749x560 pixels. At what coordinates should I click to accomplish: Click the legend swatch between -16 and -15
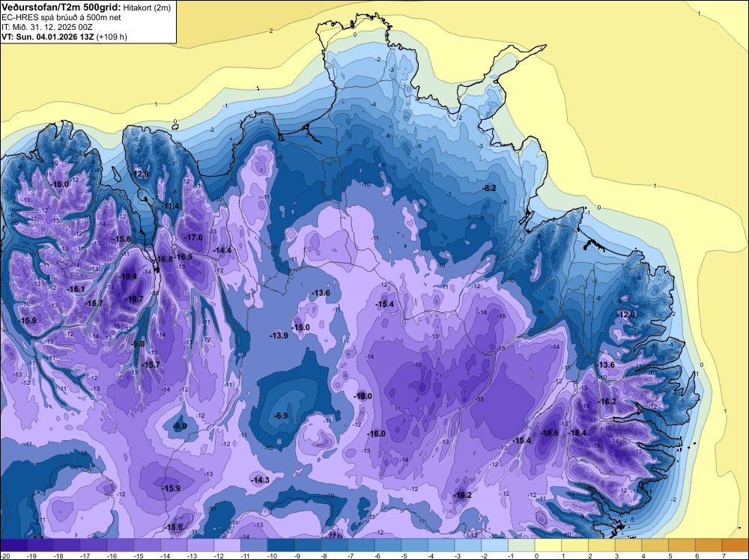coord(121,545)
